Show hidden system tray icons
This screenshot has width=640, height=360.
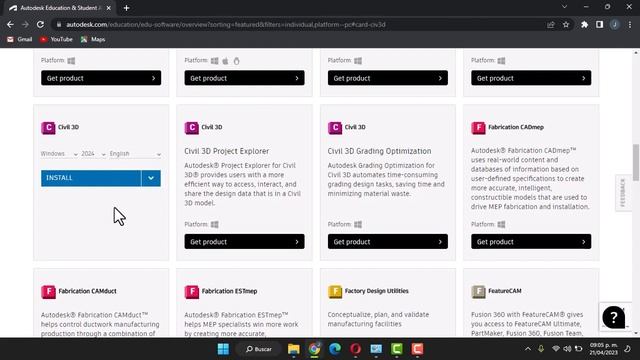click(528, 349)
